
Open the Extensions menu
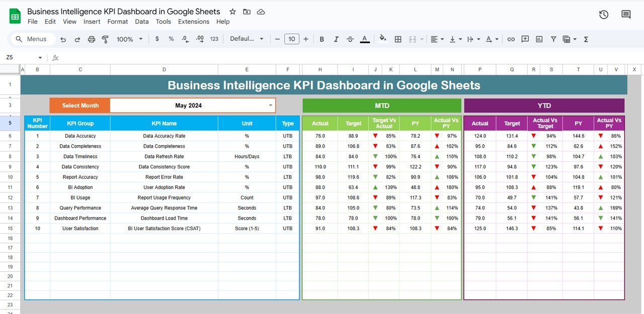(x=194, y=22)
